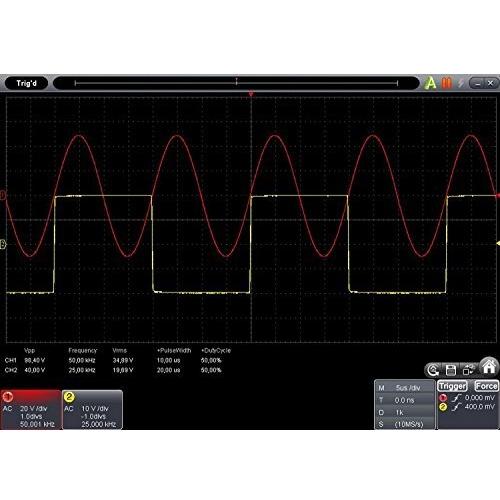Select the CH2 10 V/div channel panel

coord(92,409)
